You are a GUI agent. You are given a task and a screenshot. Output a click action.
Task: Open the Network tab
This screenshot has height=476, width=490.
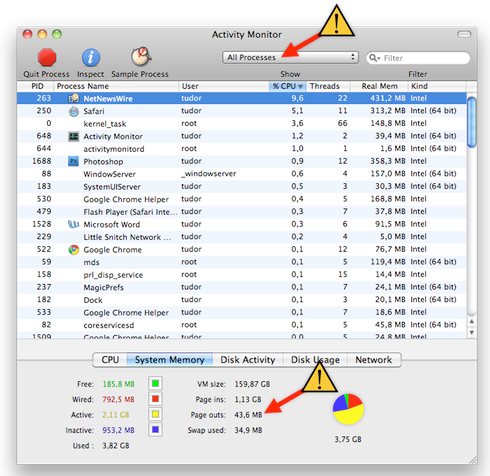pyautogui.click(x=374, y=360)
